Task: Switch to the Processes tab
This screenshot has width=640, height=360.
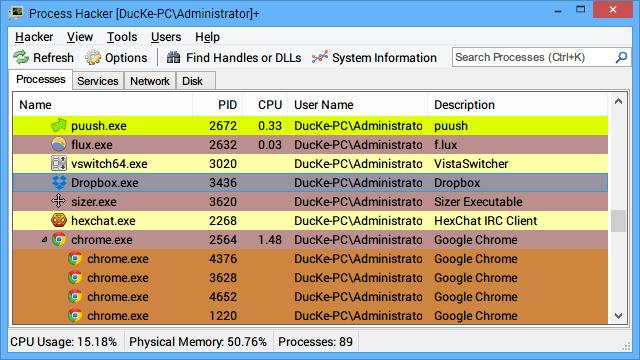Action: coord(40,79)
